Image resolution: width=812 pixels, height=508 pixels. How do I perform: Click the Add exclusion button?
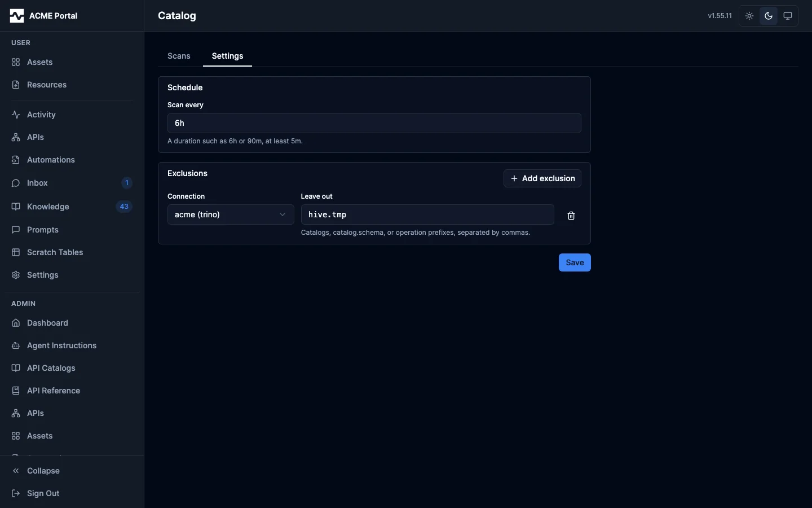542,178
